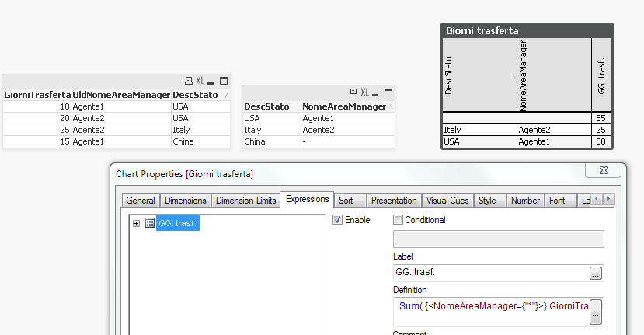This screenshot has height=335, width=644.
Task: Switch to the Dimensions tab
Action: coord(185,201)
